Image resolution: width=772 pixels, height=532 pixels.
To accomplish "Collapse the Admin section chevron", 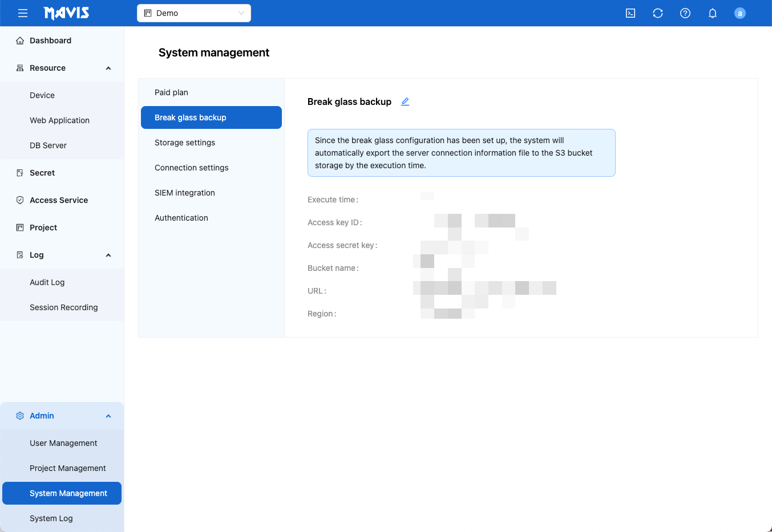I will (108, 416).
